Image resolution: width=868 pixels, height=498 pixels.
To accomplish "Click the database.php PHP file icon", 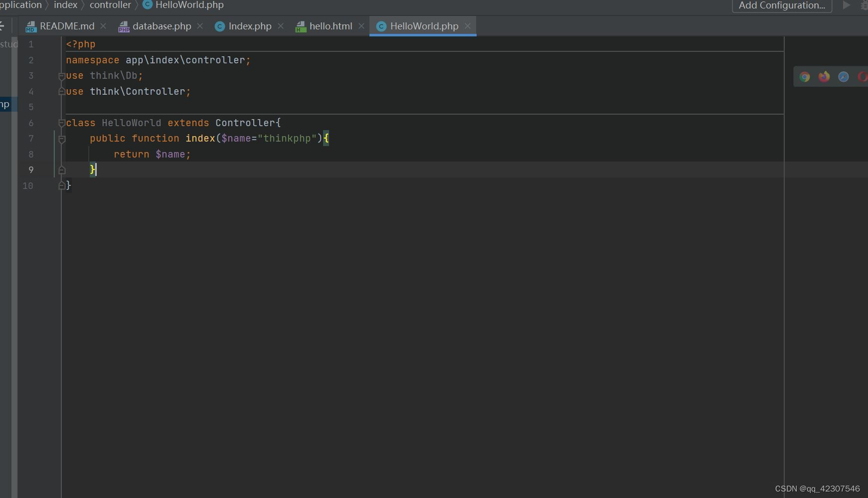I will click(x=124, y=26).
